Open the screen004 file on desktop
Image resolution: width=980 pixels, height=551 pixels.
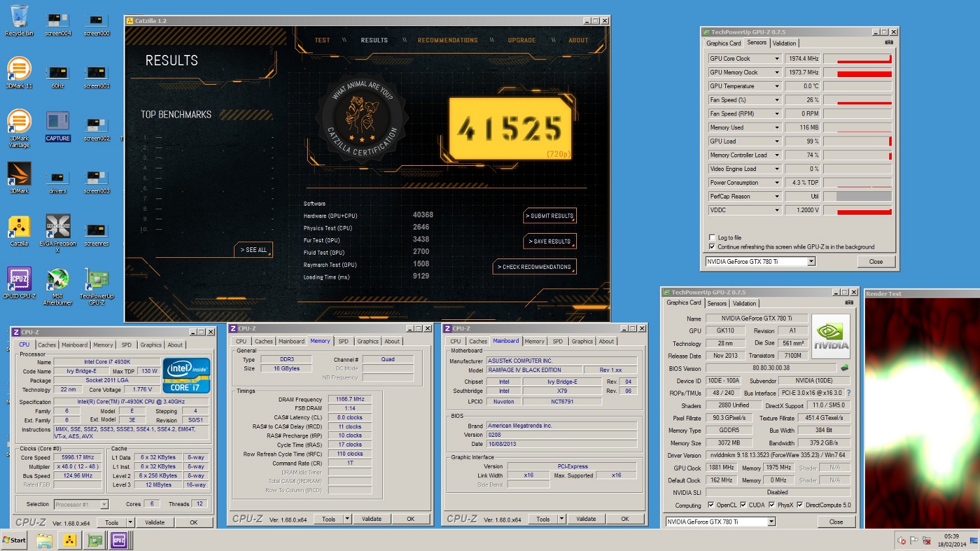57,24
